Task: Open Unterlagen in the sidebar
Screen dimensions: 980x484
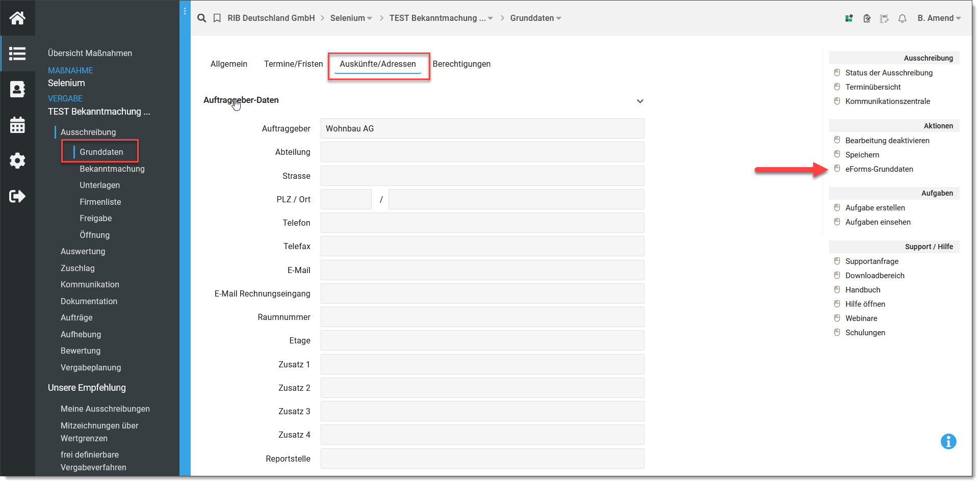Action: (x=100, y=185)
